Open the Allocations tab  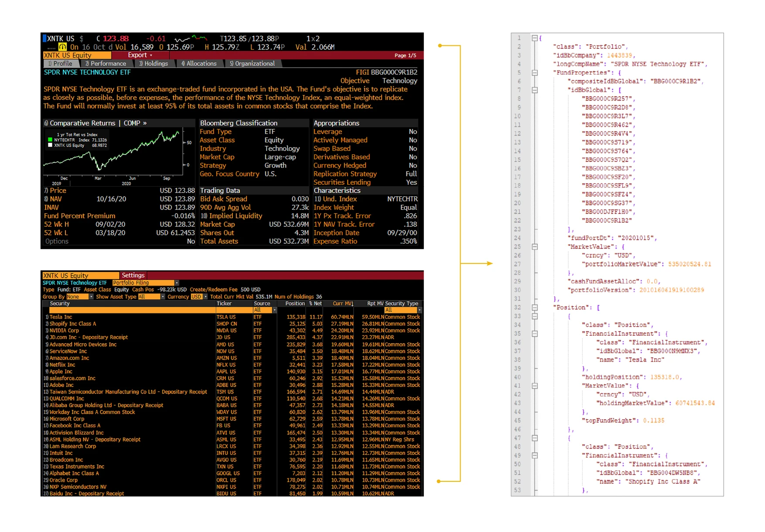click(199, 64)
